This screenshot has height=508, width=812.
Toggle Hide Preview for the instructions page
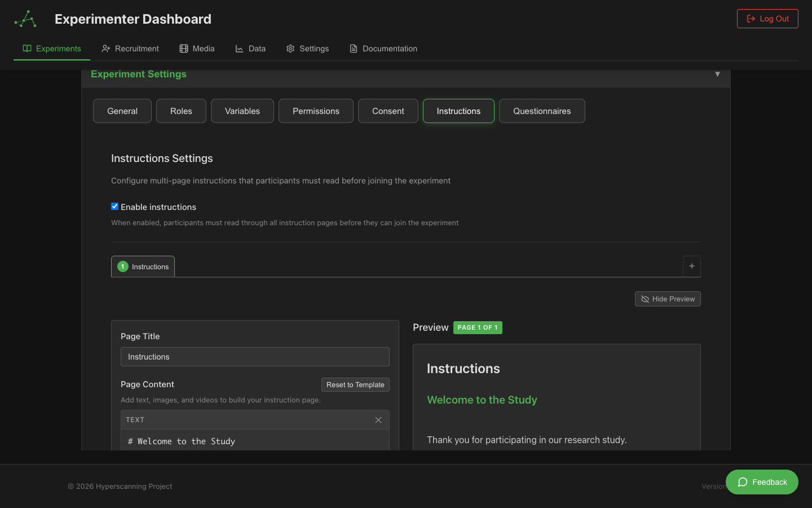[x=668, y=299]
